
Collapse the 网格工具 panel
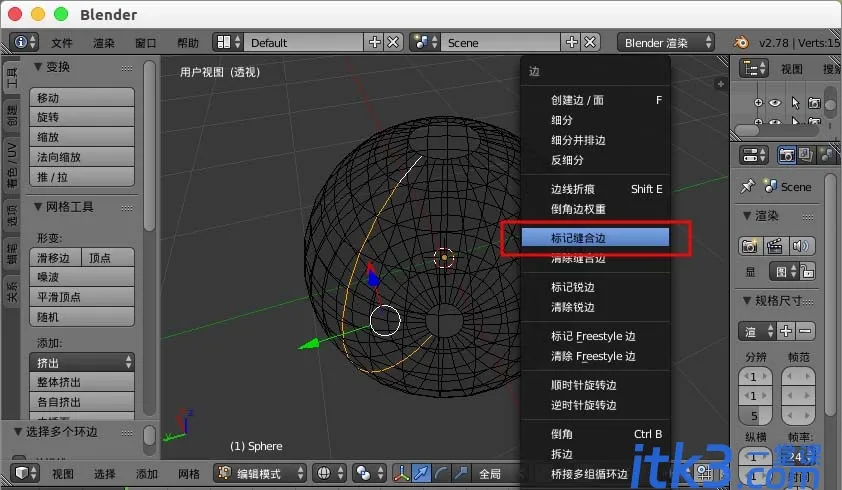[x=38, y=207]
